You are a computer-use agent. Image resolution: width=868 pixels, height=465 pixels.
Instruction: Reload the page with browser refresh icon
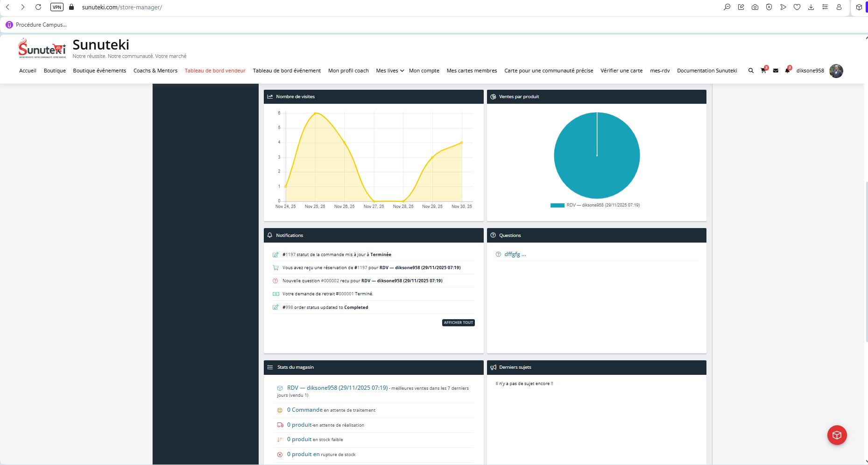click(38, 7)
